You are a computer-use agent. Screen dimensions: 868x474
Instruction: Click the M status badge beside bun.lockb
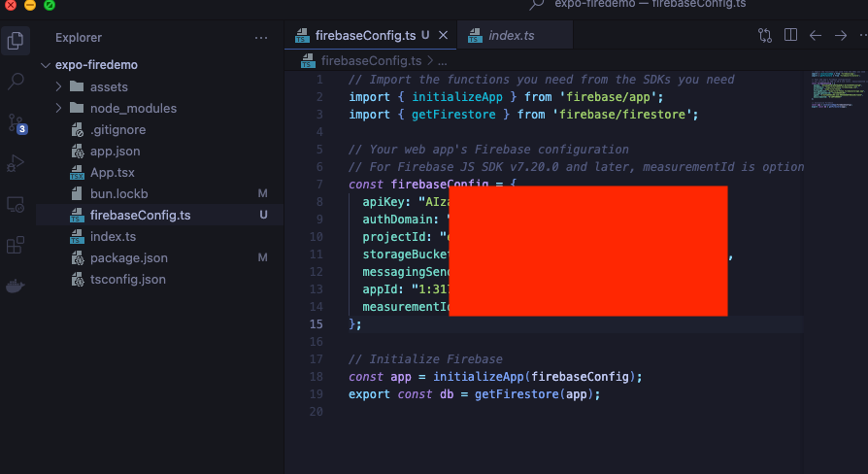262,193
